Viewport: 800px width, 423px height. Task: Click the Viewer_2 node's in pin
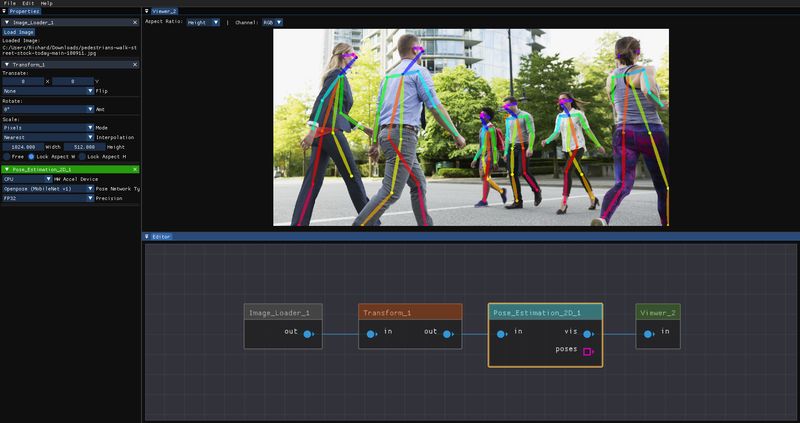[648, 333]
